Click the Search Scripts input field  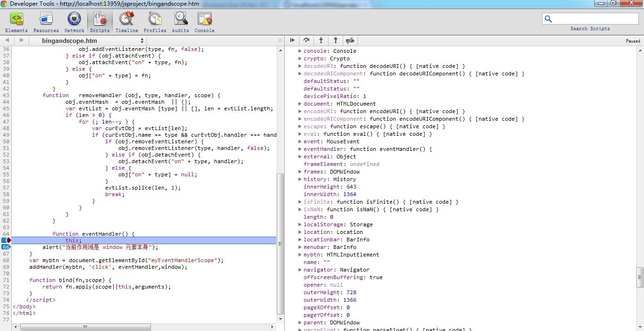click(595, 19)
